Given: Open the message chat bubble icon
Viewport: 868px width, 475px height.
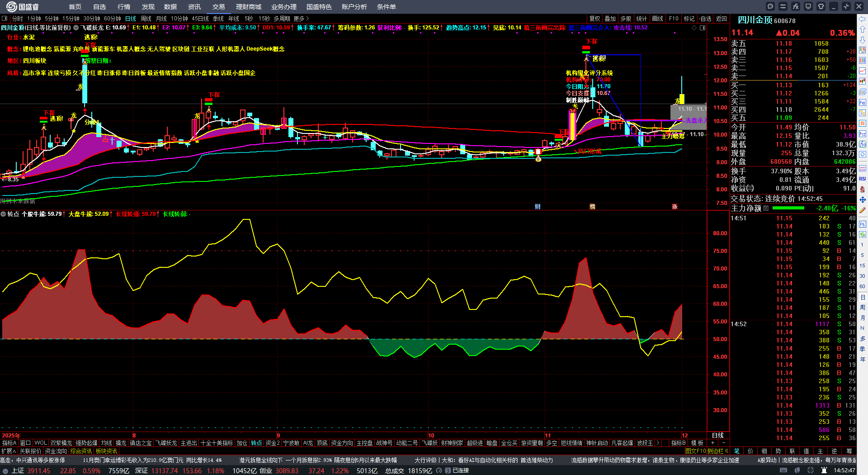Looking at the screenshot, I should coord(770,6).
